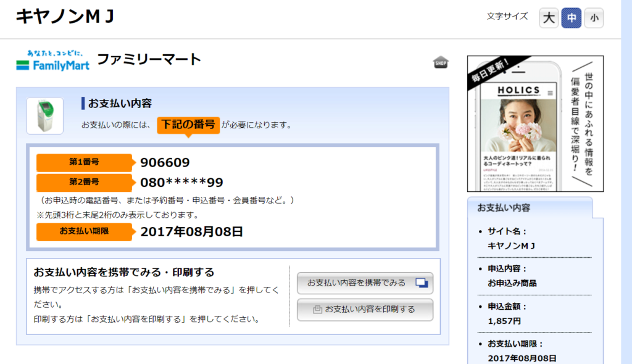Click first number 906609

click(x=165, y=162)
